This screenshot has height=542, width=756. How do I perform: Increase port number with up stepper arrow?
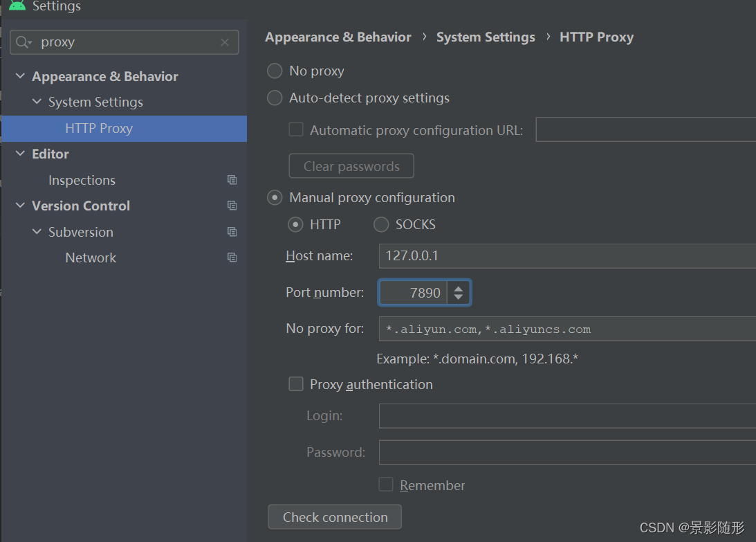pyautogui.click(x=459, y=288)
